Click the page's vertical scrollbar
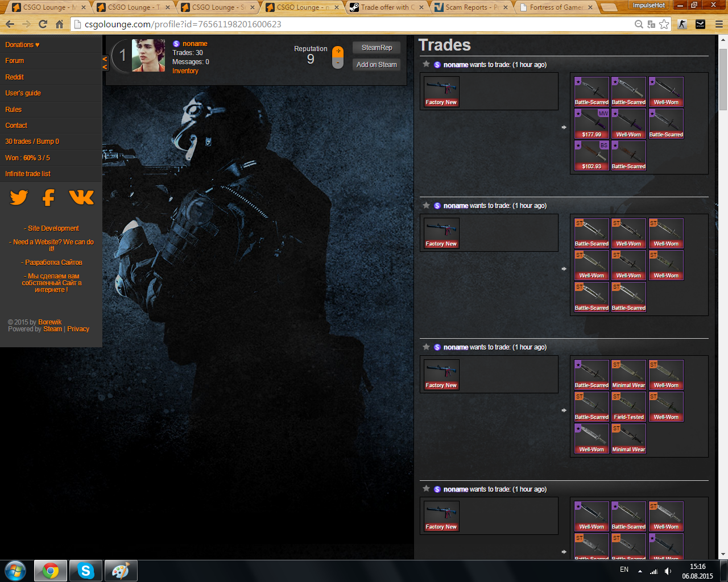The width and height of the screenshot is (728, 582). [x=723, y=74]
